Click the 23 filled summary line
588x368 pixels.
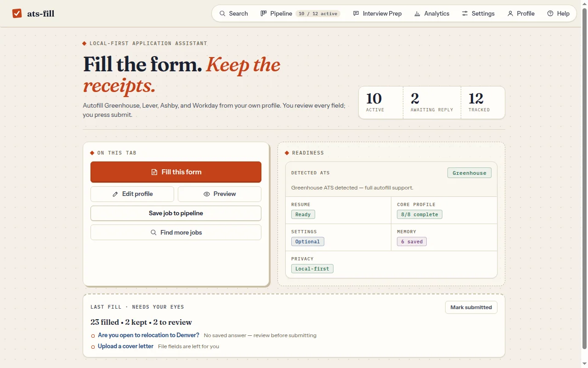click(141, 322)
